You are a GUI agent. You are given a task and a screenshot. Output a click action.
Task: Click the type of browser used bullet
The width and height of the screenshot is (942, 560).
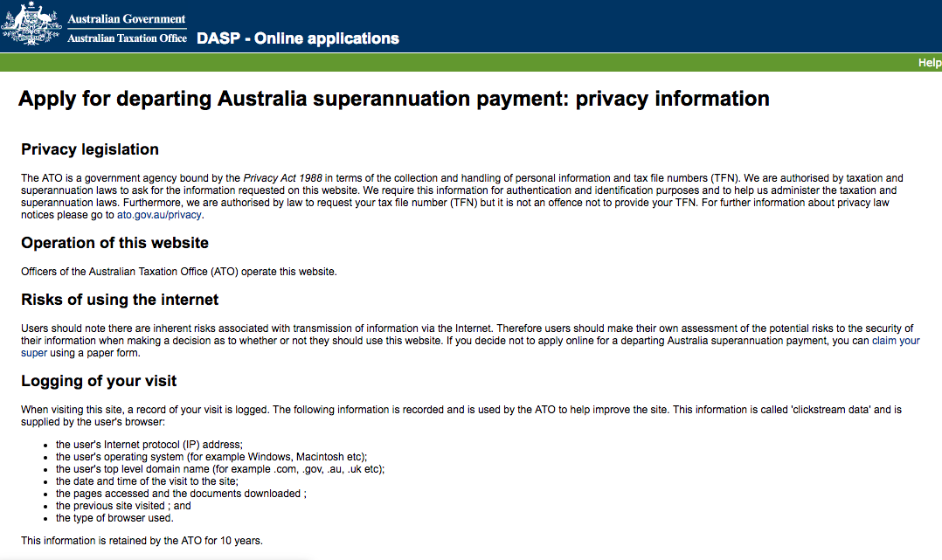pyautogui.click(x=114, y=518)
